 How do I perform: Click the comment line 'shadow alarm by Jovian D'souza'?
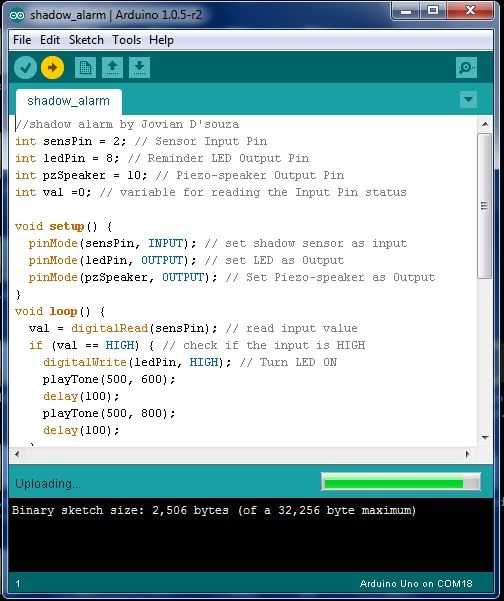click(127, 124)
